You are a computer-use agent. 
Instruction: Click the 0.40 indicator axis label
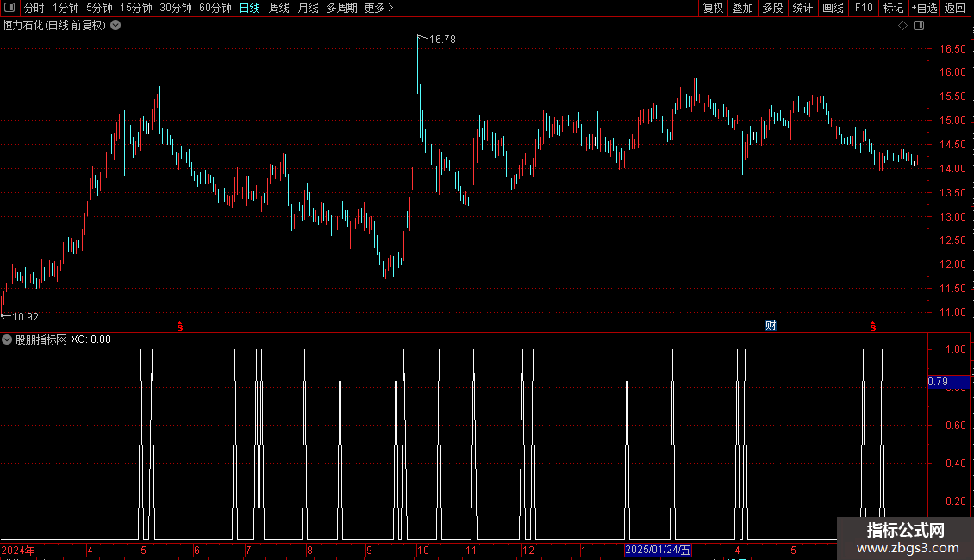tap(955, 464)
